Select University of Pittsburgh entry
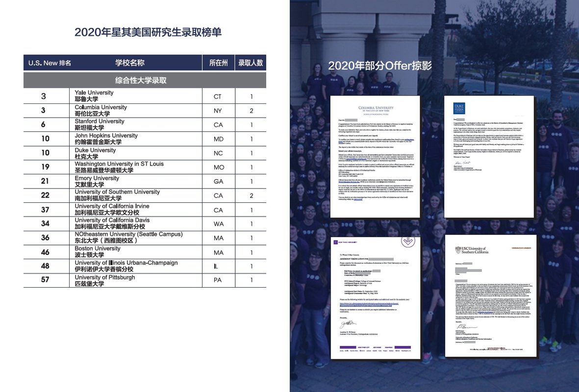 point(105,277)
